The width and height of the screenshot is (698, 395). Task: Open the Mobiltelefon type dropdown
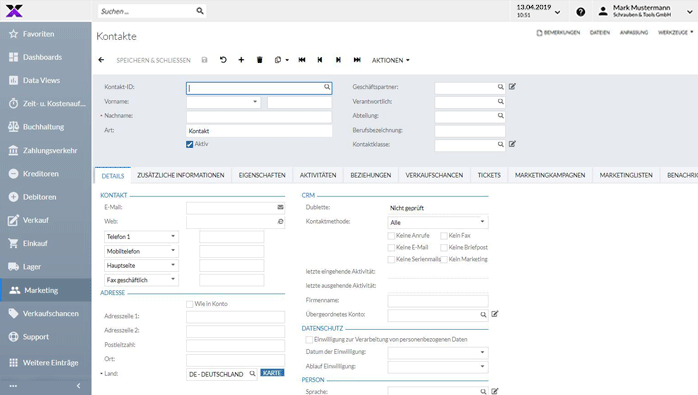pyautogui.click(x=173, y=250)
